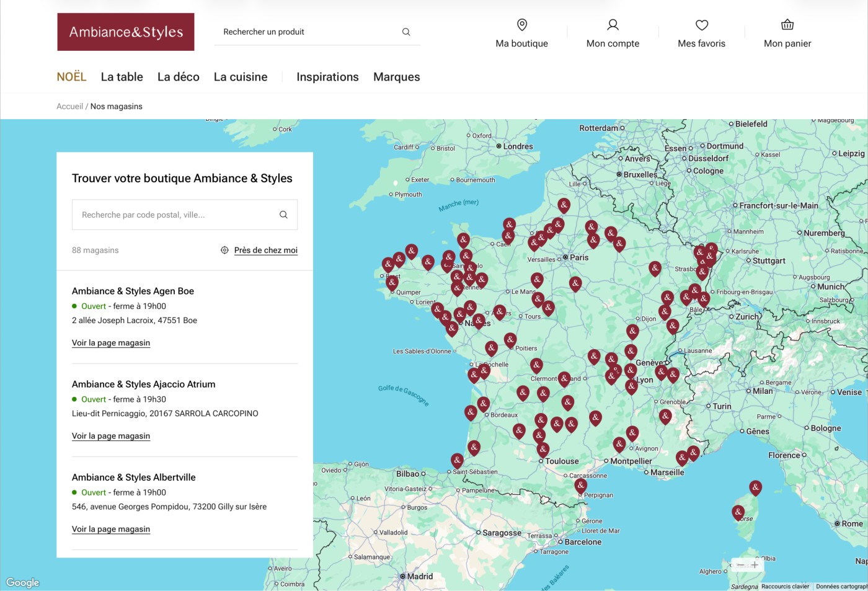The height and width of the screenshot is (591, 868).
Task: Open Ma boutique location pin
Action: pyautogui.click(x=521, y=25)
